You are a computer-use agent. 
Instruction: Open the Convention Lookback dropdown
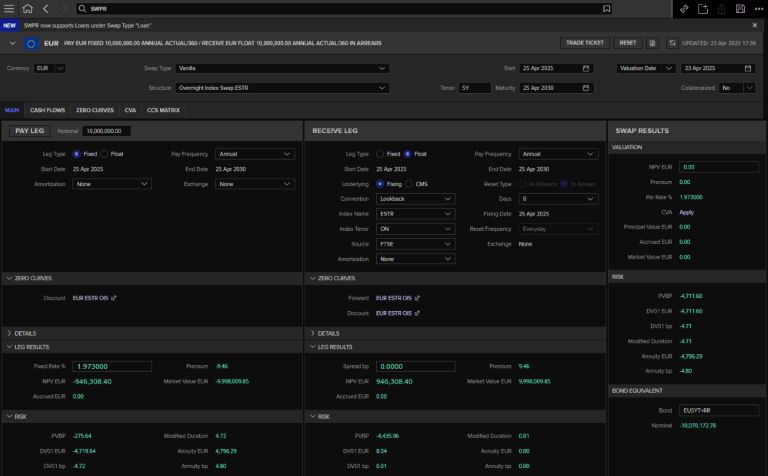point(415,199)
